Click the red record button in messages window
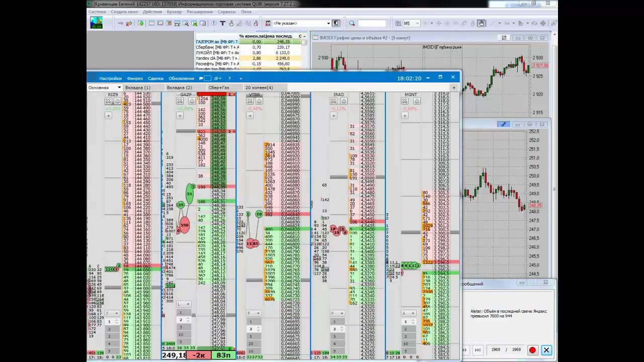644x362 pixels. click(x=532, y=350)
